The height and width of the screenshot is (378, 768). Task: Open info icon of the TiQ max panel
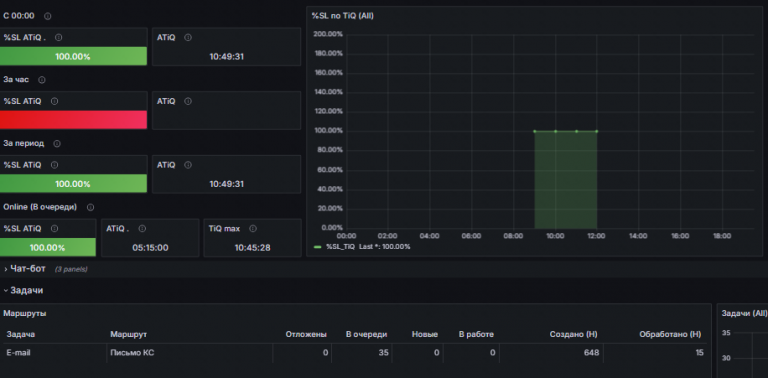tap(253, 229)
